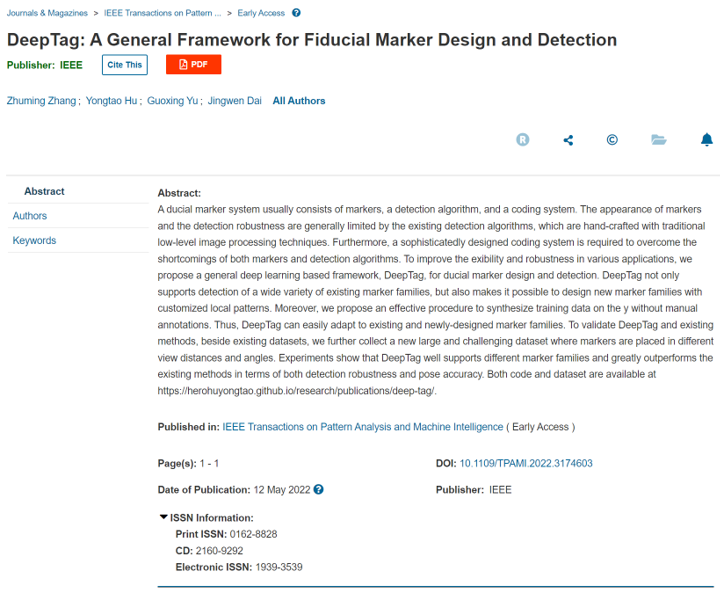This screenshot has width=720, height=594.
Task: Collapse the ISSN Information section
Action: coord(164,517)
